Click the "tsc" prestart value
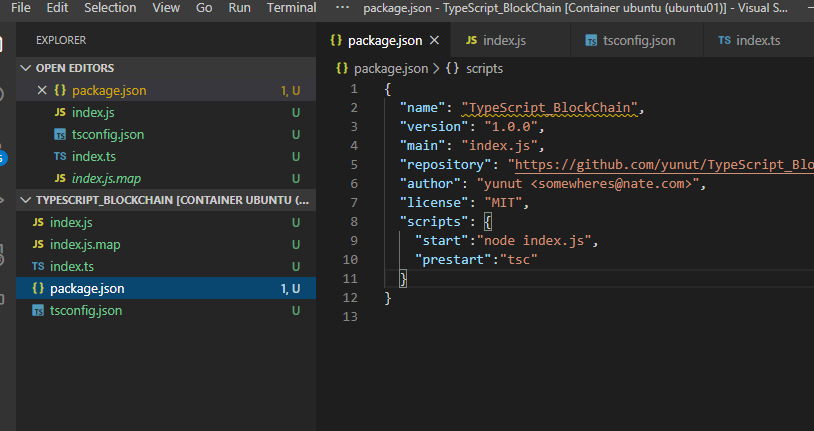814x431 pixels. [x=518, y=260]
